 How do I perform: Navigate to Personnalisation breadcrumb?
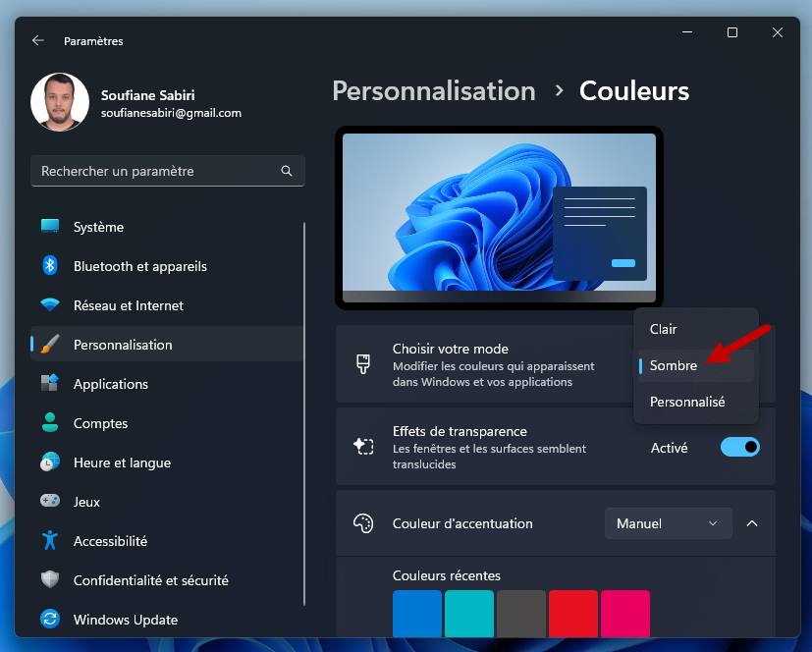click(434, 91)
